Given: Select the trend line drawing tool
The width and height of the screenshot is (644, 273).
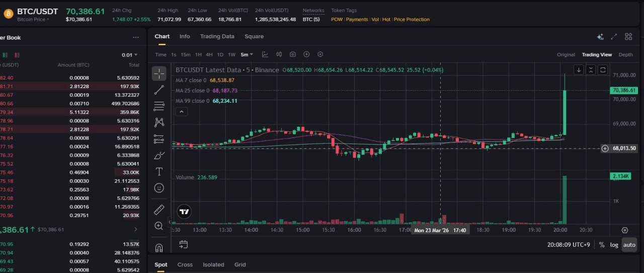Looking at the screenshot, I should 159,90.
